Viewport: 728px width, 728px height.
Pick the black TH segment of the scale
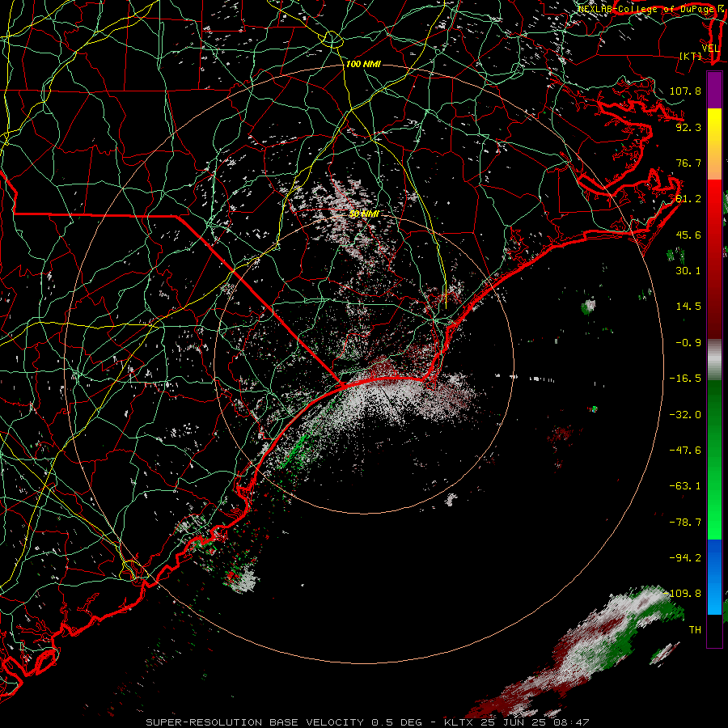[714, 631]
